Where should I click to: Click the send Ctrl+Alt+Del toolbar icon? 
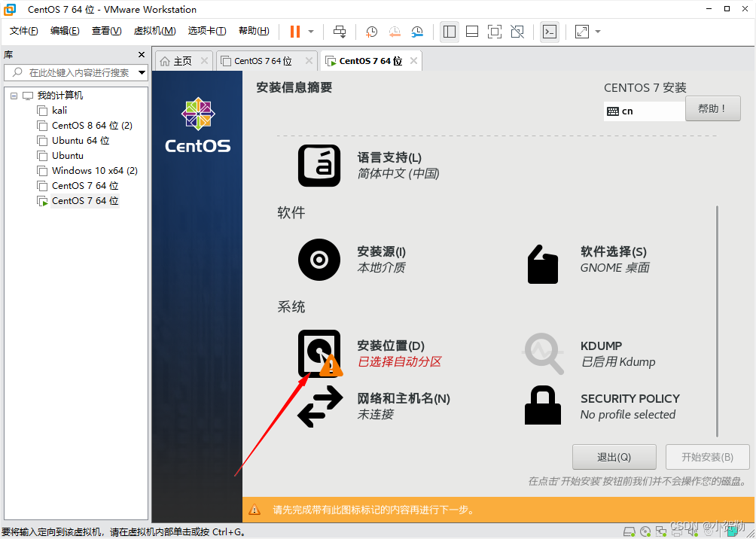click(340, 32)
